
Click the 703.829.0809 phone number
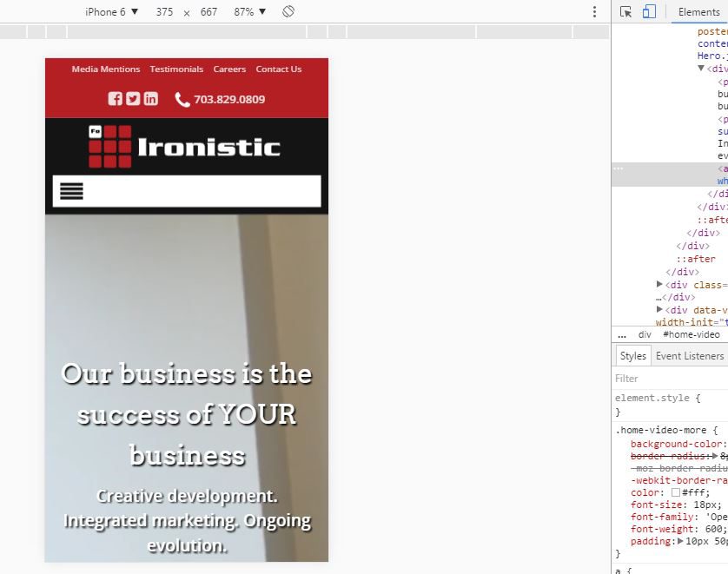[229, 99]
